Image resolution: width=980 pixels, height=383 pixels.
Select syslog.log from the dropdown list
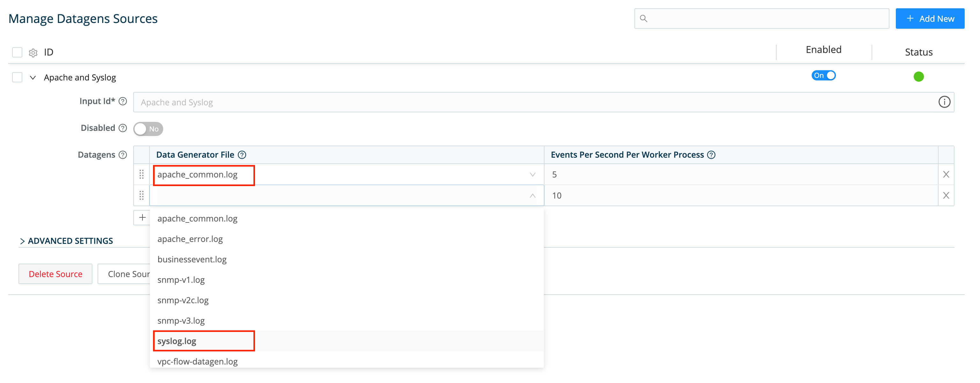tap(177, 341)
